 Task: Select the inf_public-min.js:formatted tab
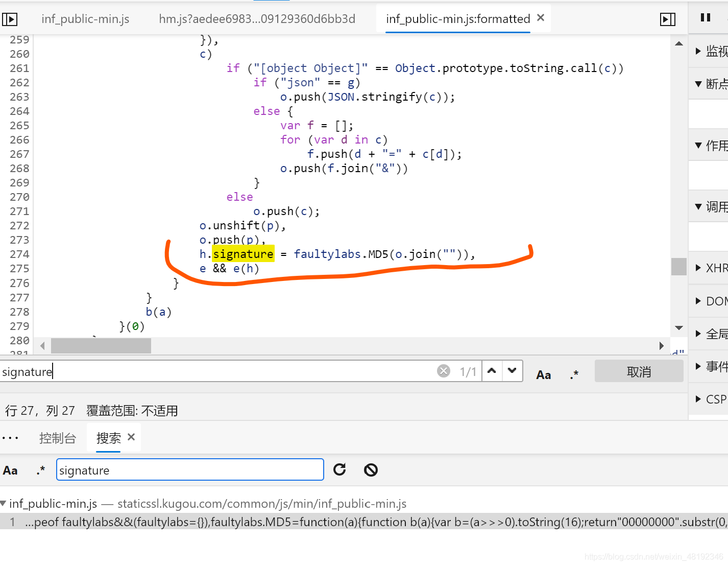click(458, 19)
